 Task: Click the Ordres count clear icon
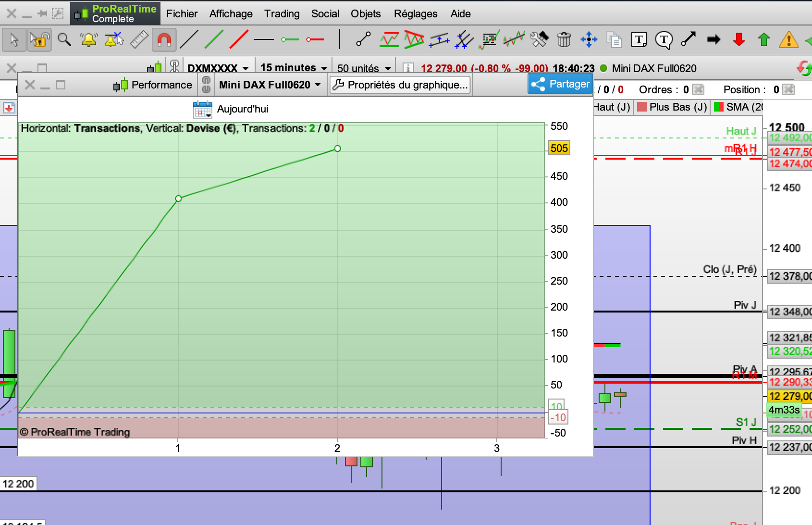698,89
